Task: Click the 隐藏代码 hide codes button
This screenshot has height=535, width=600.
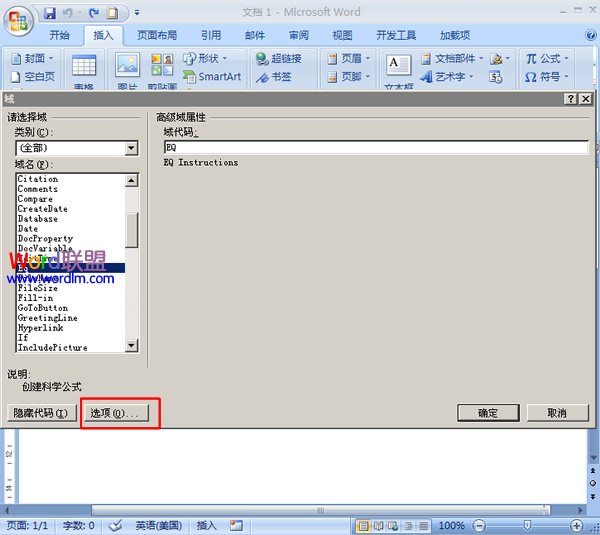Action: [x=40, y=413]
